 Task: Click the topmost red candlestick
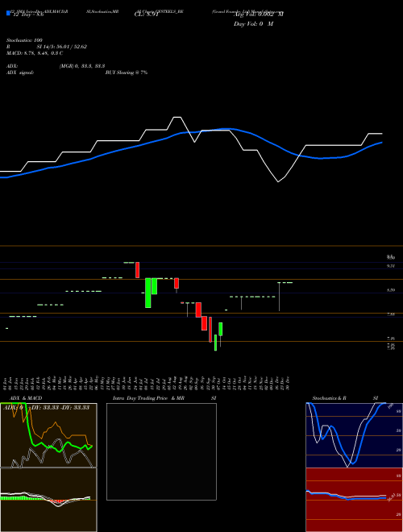[137, 270]
